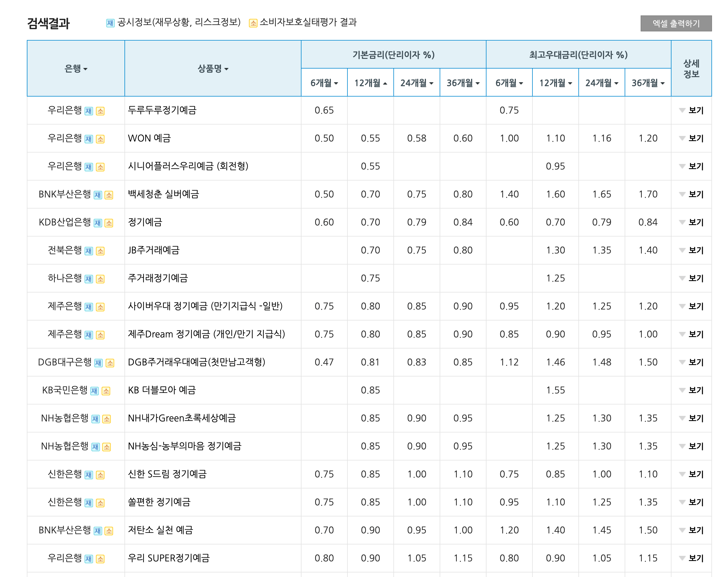
Task: Sort preferential rate by 6개월 column
Action: tap(509, 83)
